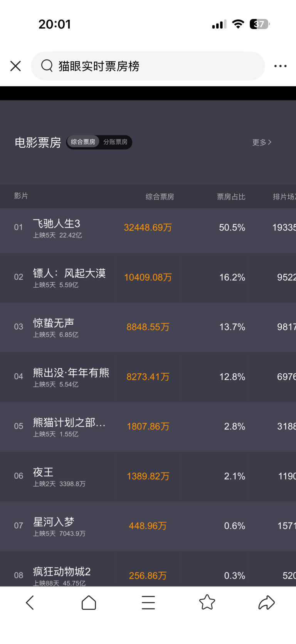
Task: Open the three-dot more options menu
Action: pos(280,66)
